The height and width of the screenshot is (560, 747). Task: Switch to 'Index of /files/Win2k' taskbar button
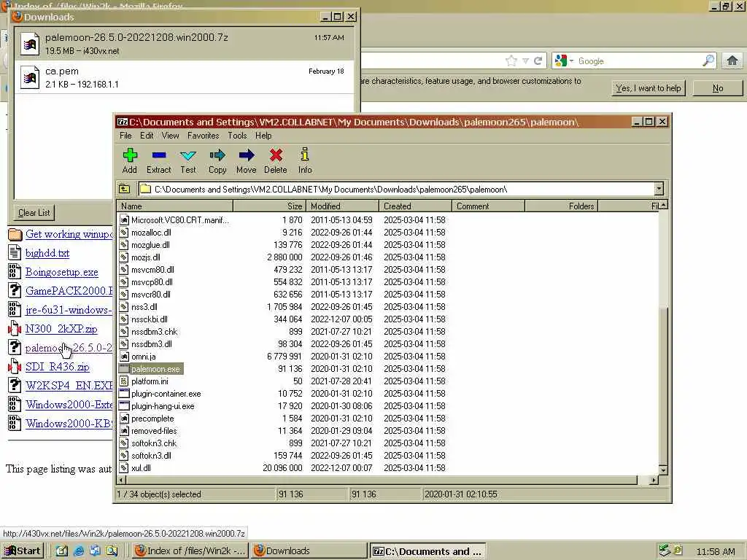pyautogui.click(x=190, y=551)
